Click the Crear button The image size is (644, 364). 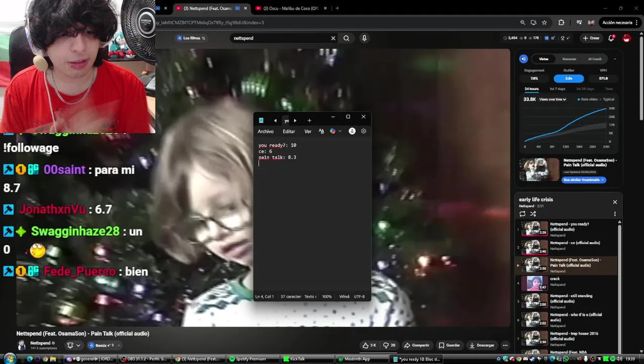(590, 38)
